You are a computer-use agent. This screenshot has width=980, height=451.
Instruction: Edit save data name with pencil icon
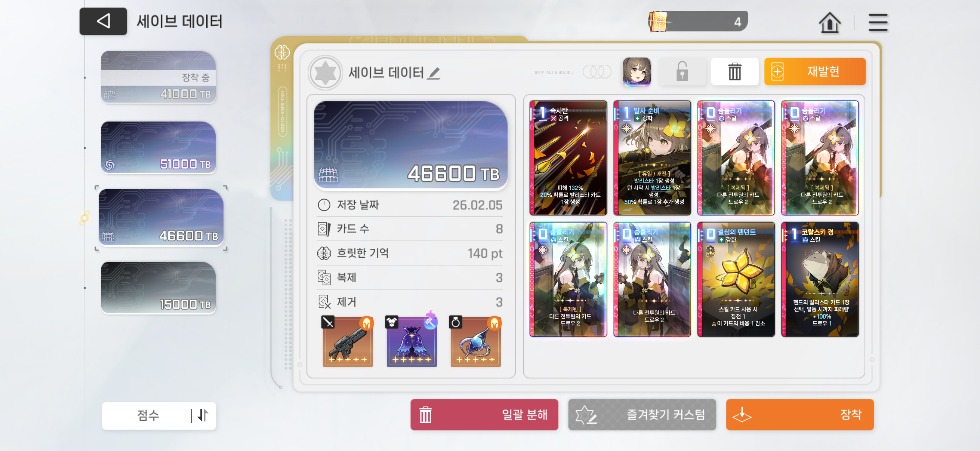pos(433,73)
